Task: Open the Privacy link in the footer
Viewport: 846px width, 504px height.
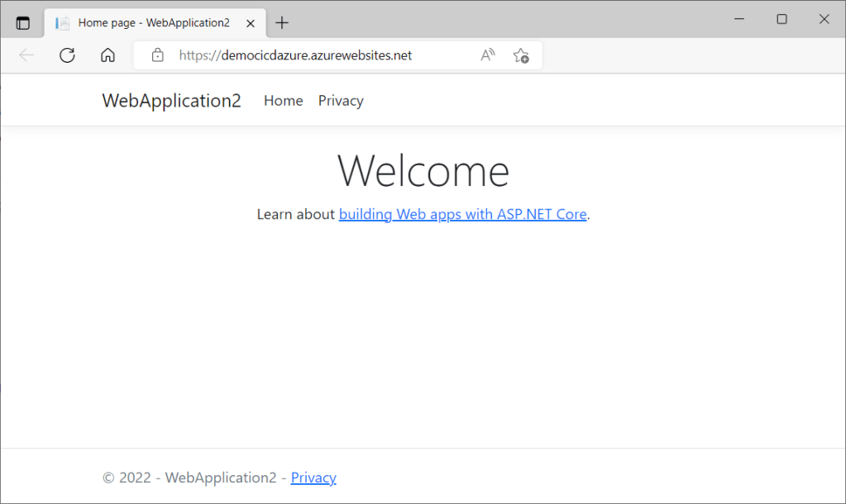Action: coord(313,478)
